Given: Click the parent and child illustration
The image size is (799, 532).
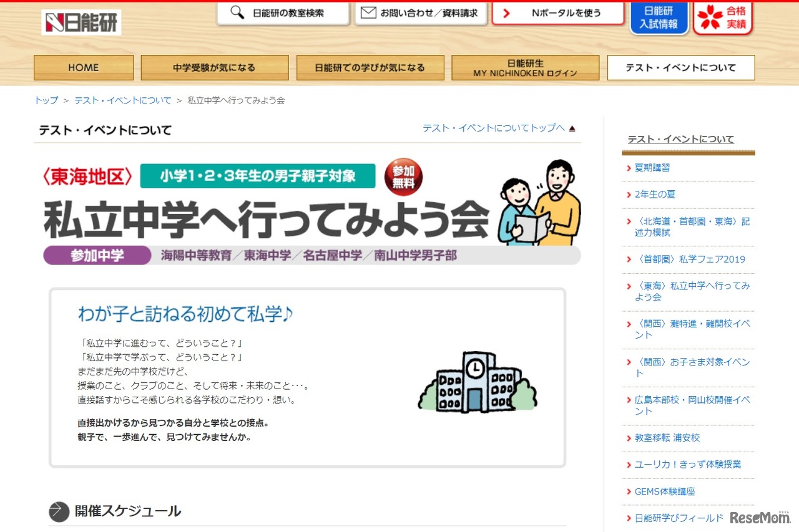Looking at the screenshot, I should 539,203.
